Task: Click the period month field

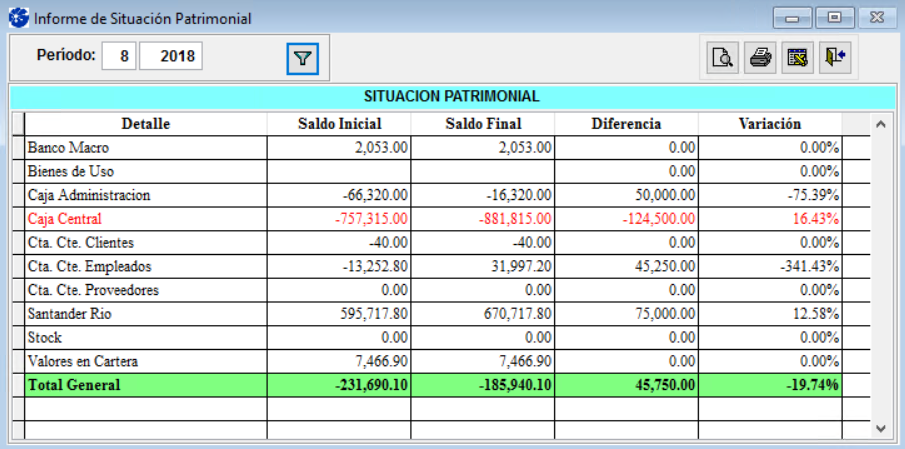Action: pos(123,56)
